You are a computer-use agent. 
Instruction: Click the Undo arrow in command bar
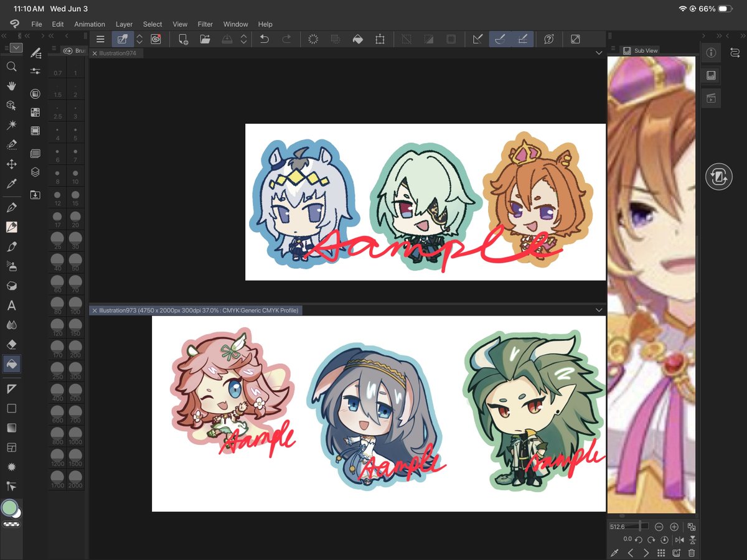(264, 39)
